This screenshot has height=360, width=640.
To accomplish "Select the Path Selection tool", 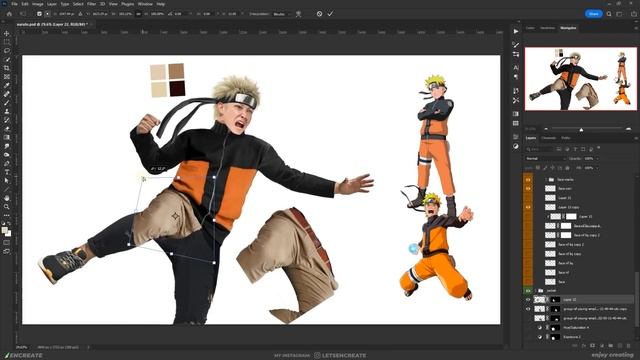I will click(7, 181).
